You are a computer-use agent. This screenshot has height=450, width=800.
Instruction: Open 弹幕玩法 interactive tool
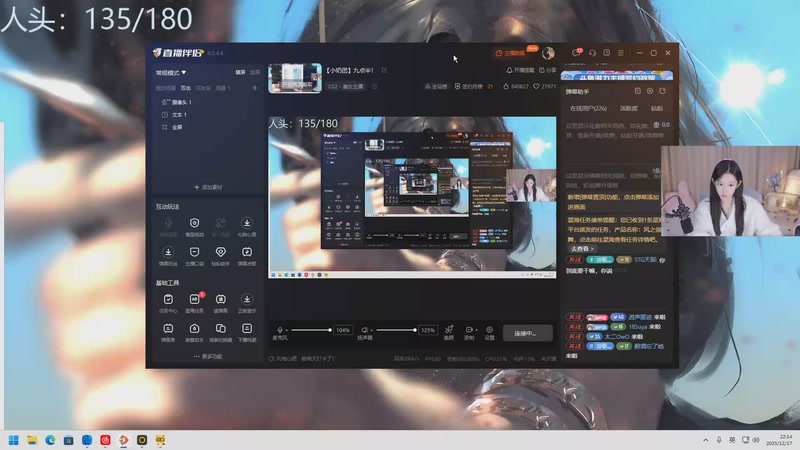tap(168, 256)
